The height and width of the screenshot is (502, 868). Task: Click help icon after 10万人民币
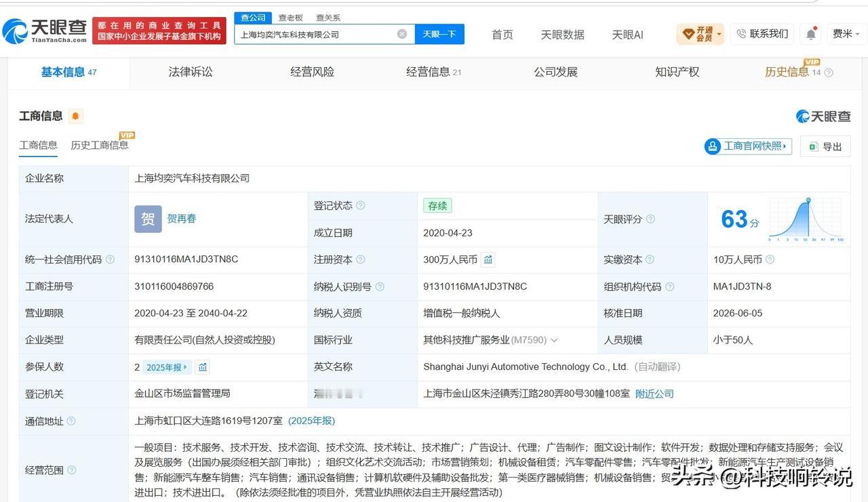770,259
